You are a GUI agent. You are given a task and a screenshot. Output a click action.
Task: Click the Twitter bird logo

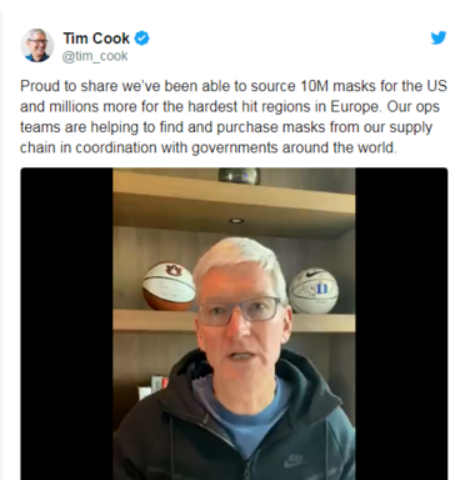tap(438, 38)
